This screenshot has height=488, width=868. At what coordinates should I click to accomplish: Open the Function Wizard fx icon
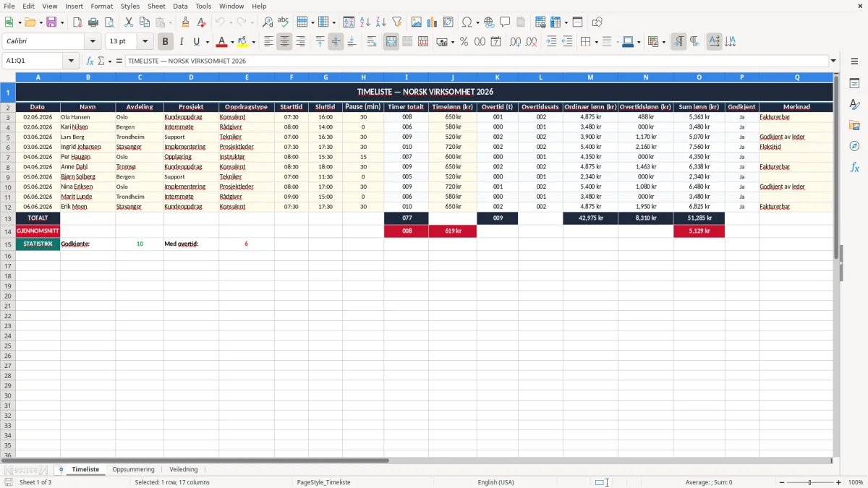pyautogui.click(x=90, y=61)
